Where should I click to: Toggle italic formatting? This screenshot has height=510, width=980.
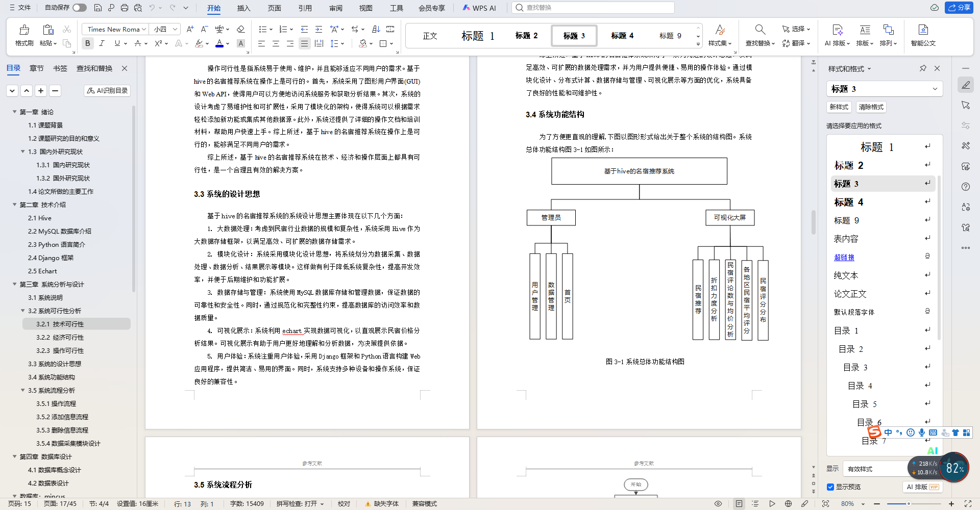tap(102, 43)
